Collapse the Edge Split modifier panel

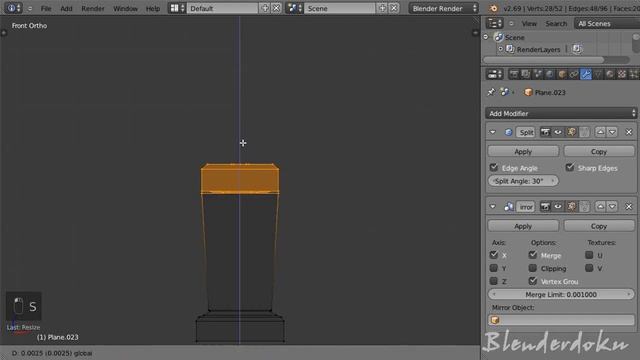click(493, 132)
